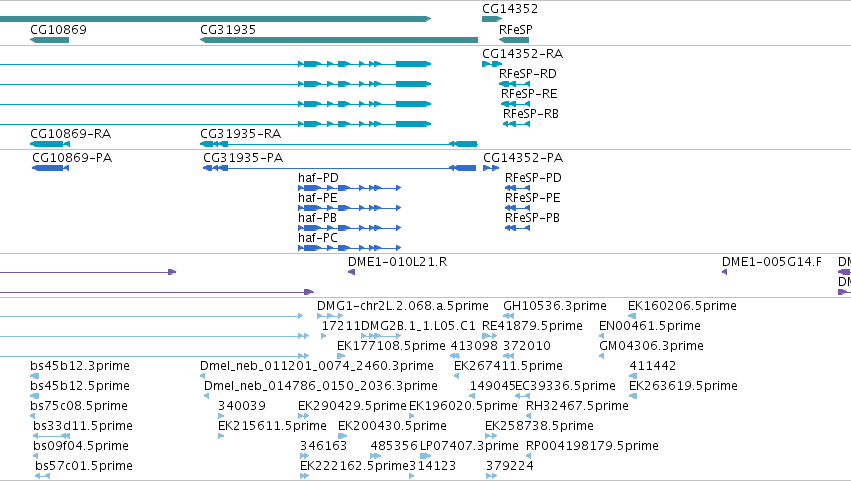This screenshot has height=481, width=851.
Task: Click the EN00461.5prime EST label
Action: coord(650,326)
